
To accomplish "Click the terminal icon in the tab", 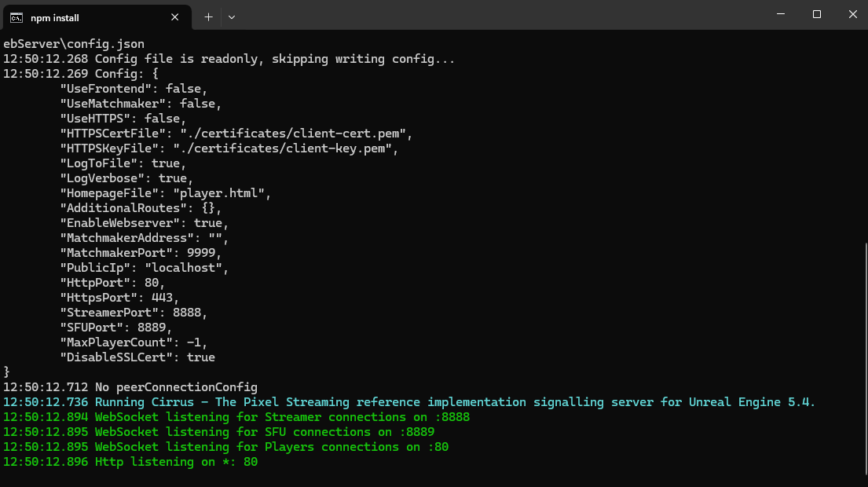I will point(16,16).
